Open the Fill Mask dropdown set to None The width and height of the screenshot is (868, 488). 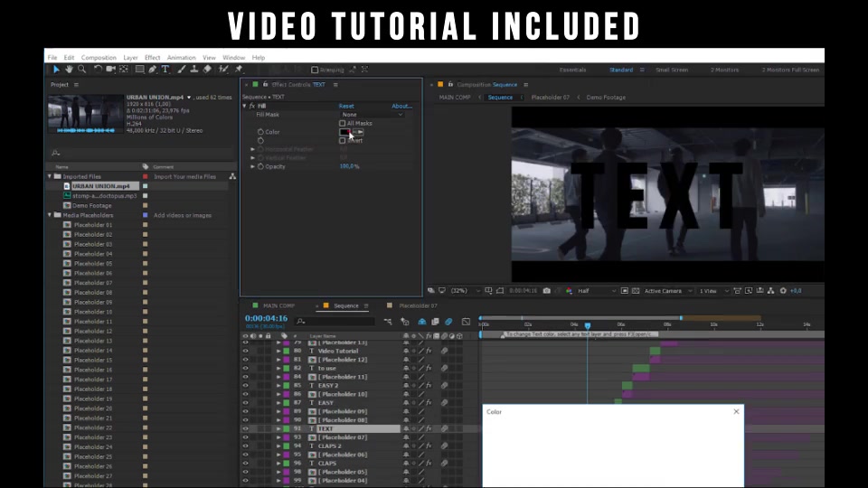click(372, 115)
